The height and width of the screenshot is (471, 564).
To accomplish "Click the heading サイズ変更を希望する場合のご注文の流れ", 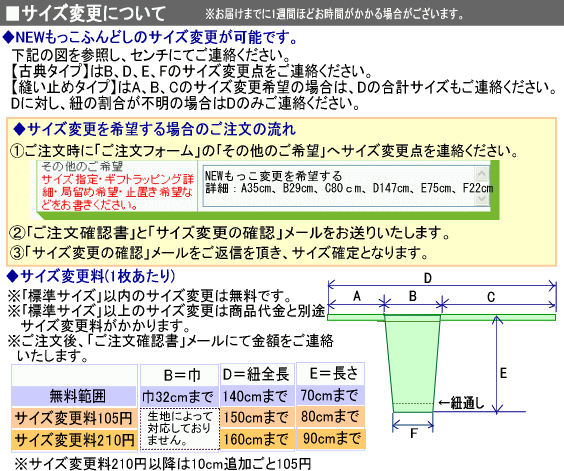I will (155, 129).
